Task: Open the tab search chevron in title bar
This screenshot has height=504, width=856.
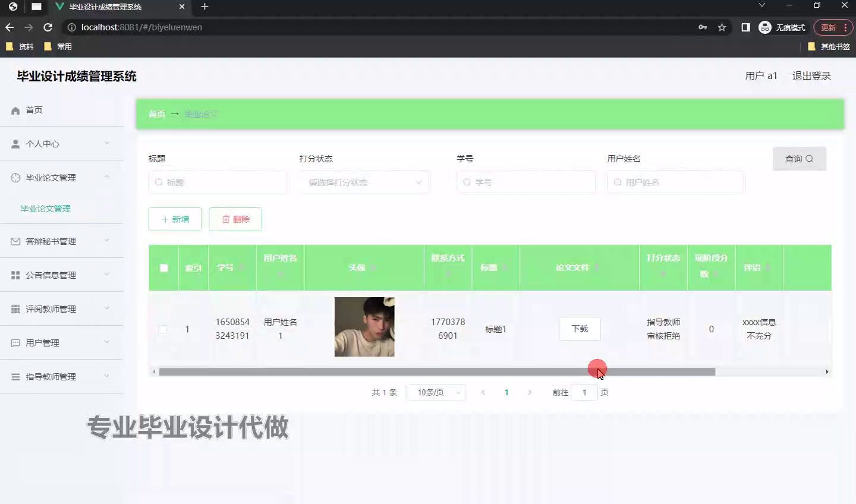Action: (x=761, y=5)
